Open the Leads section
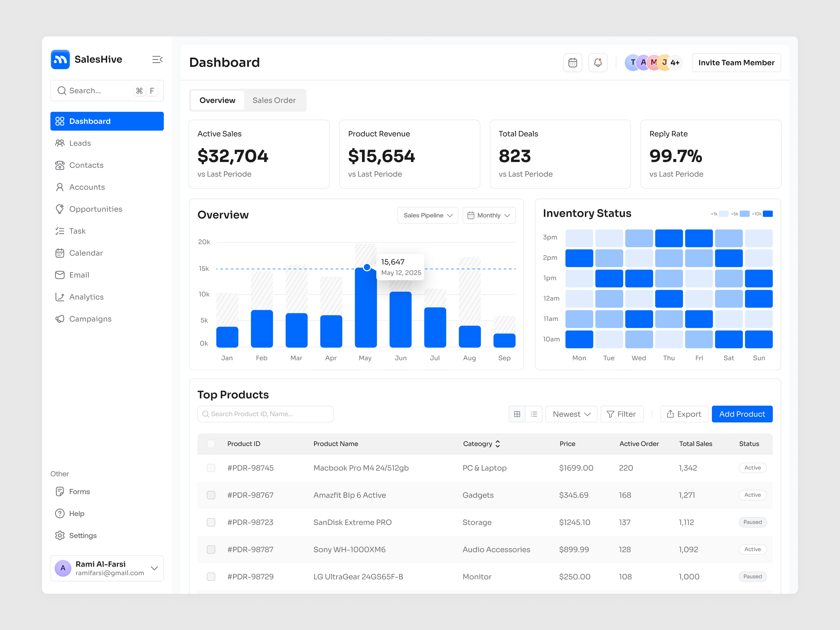This screenshot has height=630, width=840. 80,143
